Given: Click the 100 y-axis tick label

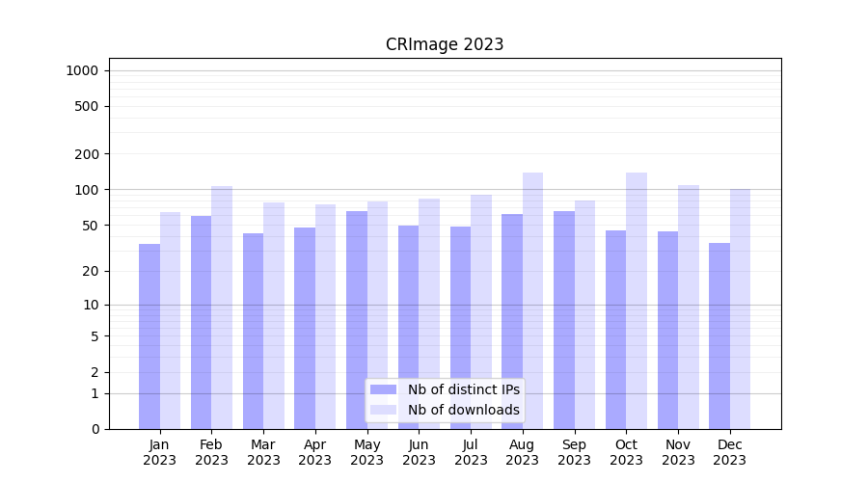Looking at the screenshot, I should (x=86, y=190).
